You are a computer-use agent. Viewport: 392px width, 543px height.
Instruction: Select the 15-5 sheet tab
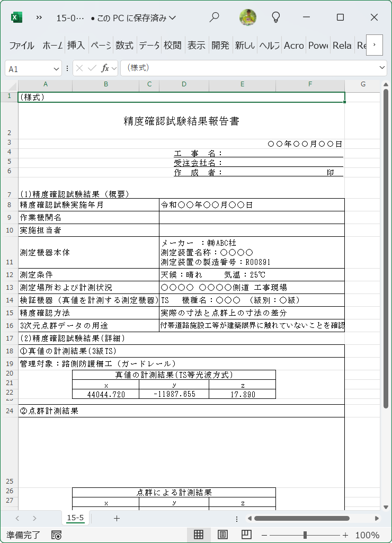pyautogui.click(x=75, y=518)
